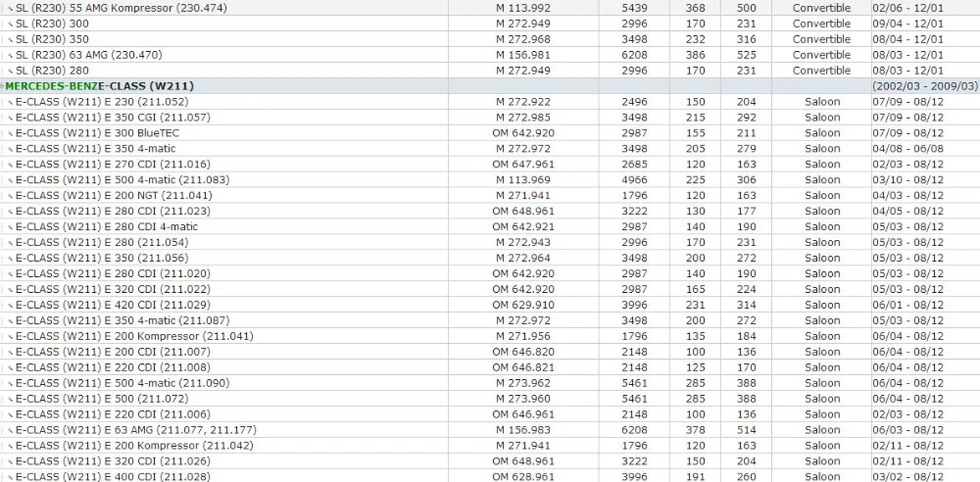
Task: Select SL (R230) 55 AMG Kompressor (230.474) row
Action: click(122, 8)
